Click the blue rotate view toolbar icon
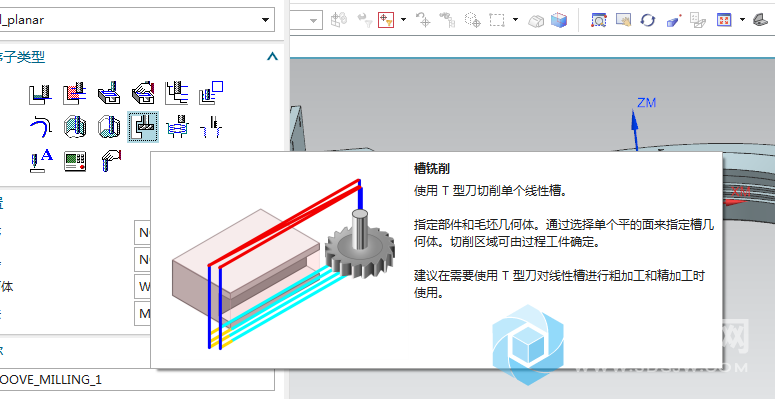This screenshot has width=775, height=399. tap(647, 20)
